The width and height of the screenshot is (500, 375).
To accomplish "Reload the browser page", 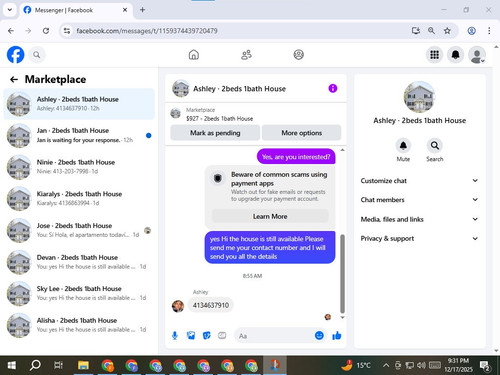I will 46,31.
